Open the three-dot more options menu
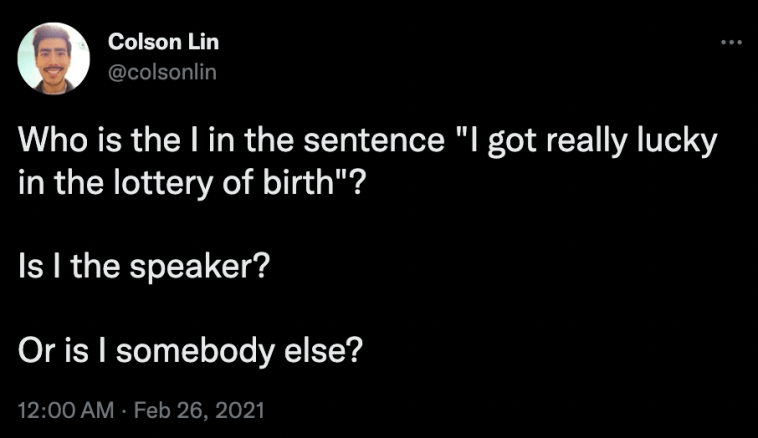The image size is (758, 438). click(731, 43)
